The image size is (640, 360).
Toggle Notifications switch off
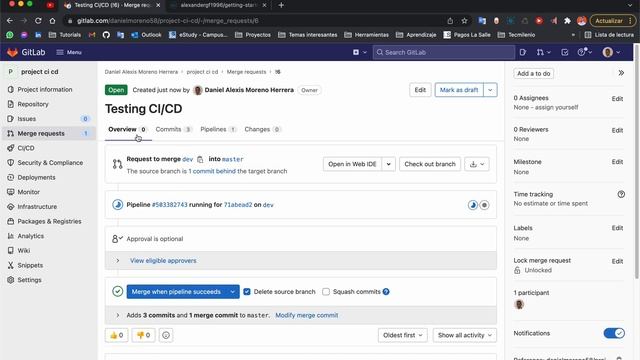click(x=614, y=333)
